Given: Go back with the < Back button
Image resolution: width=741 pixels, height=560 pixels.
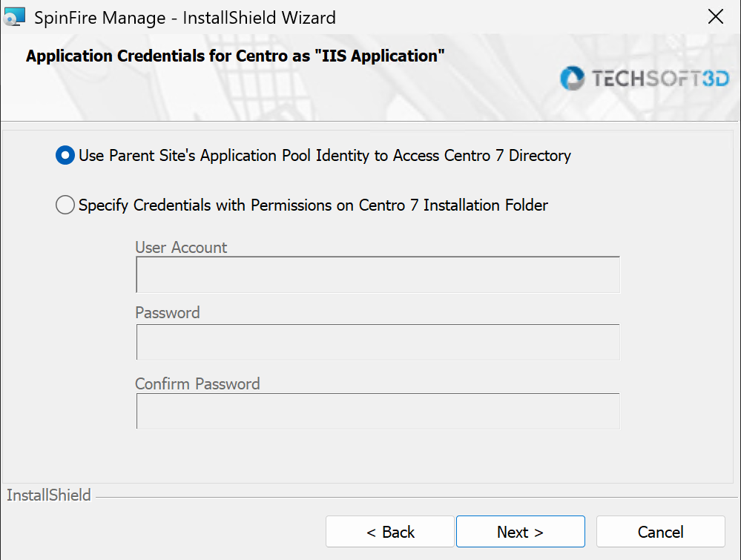Looking at the screenshot, I should tap(390, 532).
